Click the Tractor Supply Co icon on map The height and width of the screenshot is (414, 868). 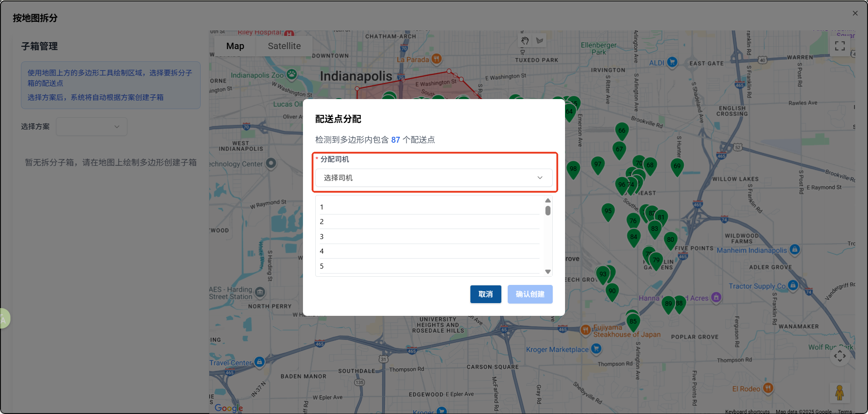[x=793, y=285]
